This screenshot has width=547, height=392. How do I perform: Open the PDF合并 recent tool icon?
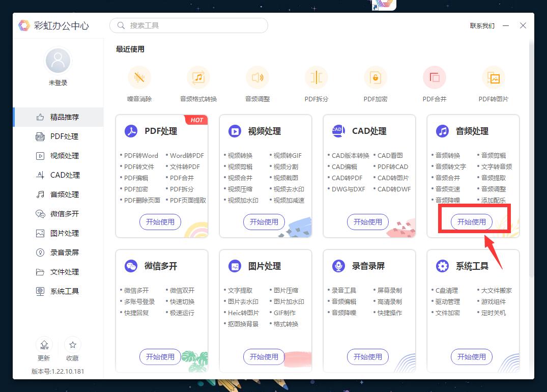click(x=434, y=77)
